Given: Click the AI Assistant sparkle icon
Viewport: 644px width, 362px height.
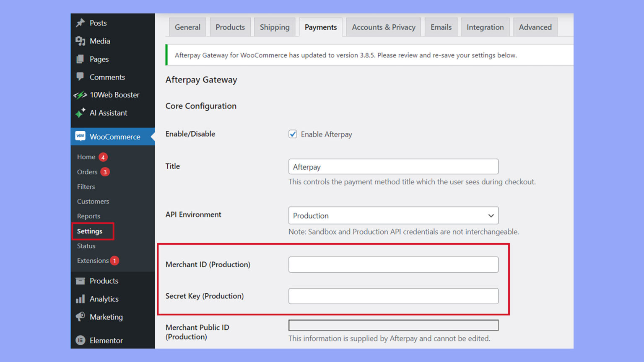Looking at the screenshot, I should pyautogui.click(x=80, y=113).
